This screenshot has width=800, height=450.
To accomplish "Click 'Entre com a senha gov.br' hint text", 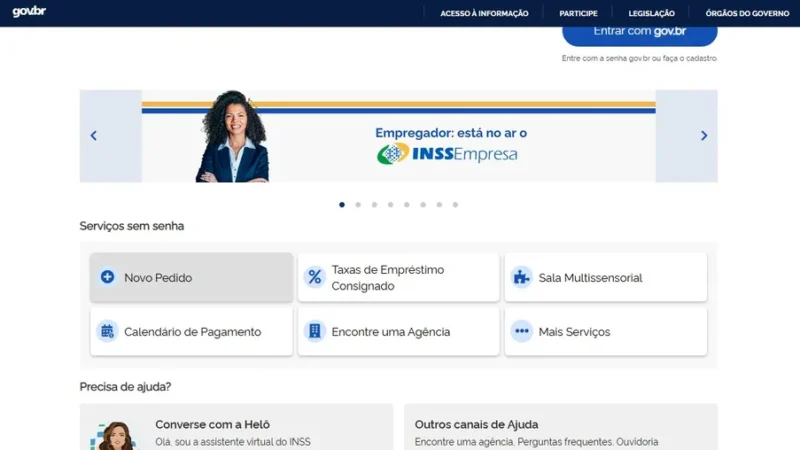I will point(639,58).
